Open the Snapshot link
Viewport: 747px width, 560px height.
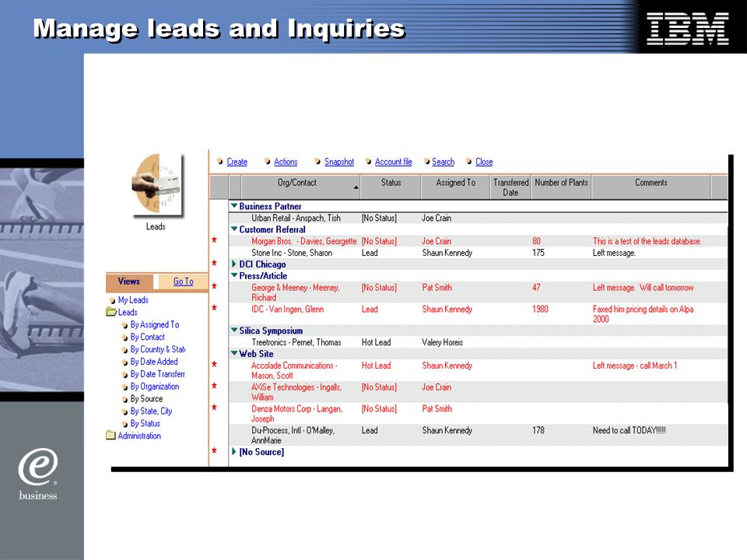tap(339, 162)
